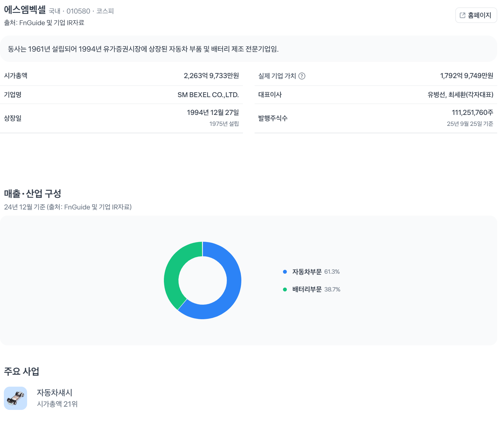This screenshot has height=427, width=504.
Task: Click the 배터리부문 legend label
Action: 307,290
